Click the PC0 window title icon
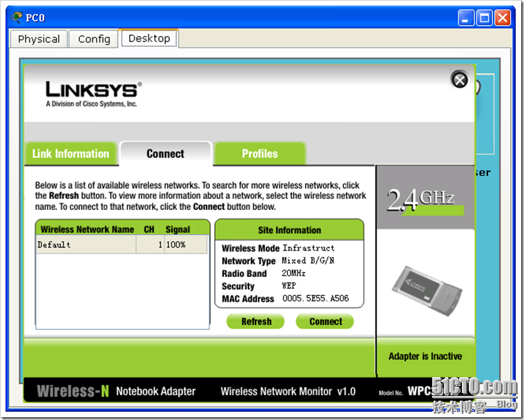The height and width of the screenshot is (420, 524). (17, 17)
